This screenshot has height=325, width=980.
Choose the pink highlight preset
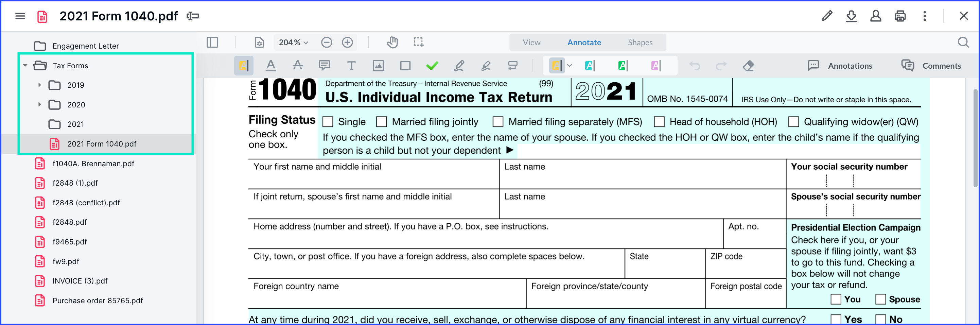click(x=655, y=66)
